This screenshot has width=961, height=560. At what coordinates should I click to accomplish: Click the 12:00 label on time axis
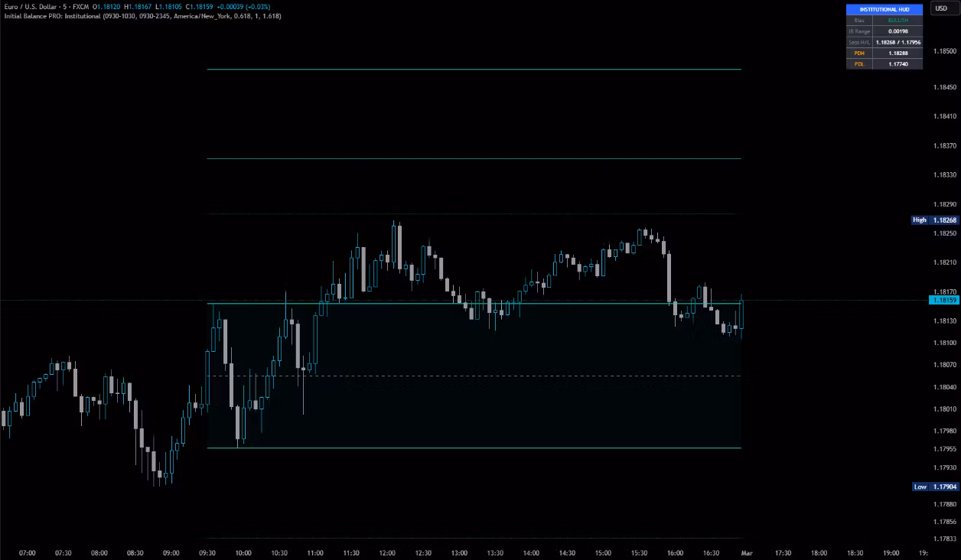[x=387, y=552]
